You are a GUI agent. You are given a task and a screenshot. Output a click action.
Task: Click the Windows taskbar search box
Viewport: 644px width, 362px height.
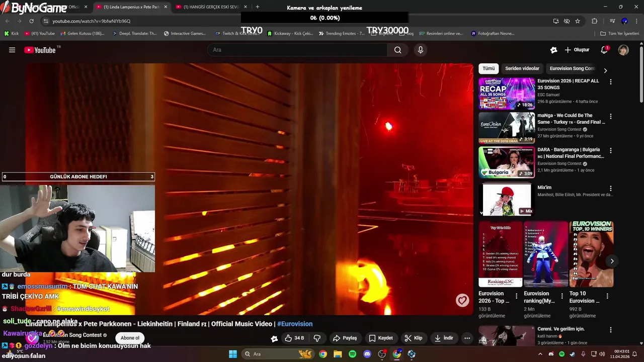point(277,354)
